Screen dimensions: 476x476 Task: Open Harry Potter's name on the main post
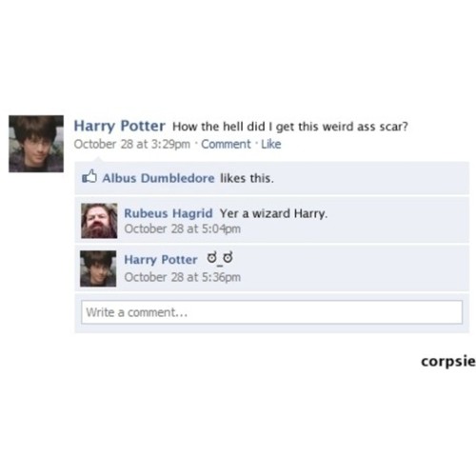120,126
